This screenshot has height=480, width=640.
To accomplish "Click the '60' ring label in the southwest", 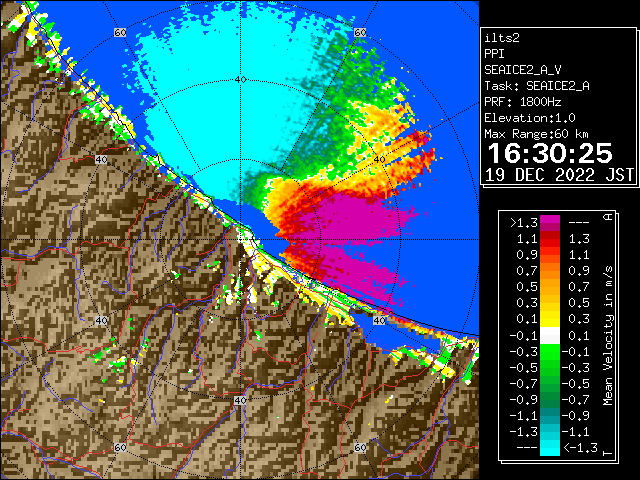I will click(x=120, y=448).
